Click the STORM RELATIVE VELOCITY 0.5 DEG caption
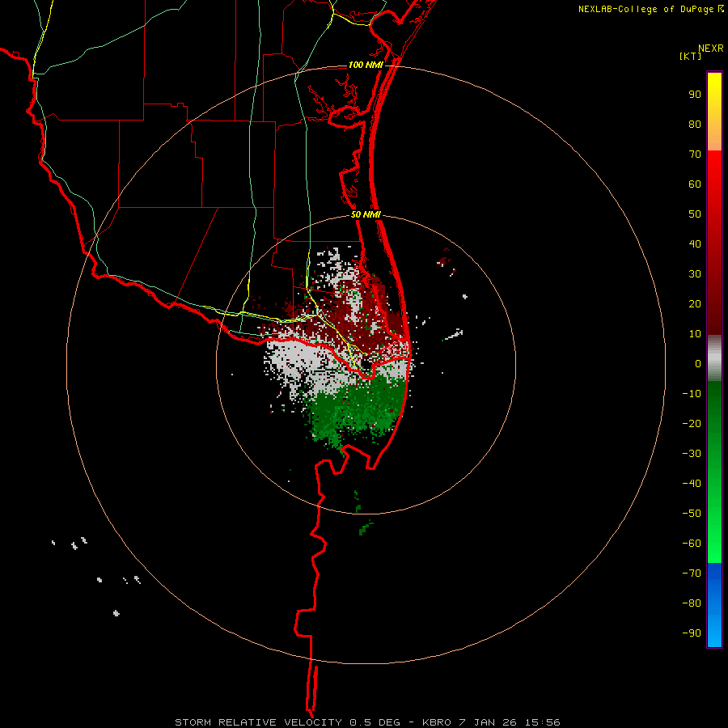The image size is (728, 728). tap(287, 722)
